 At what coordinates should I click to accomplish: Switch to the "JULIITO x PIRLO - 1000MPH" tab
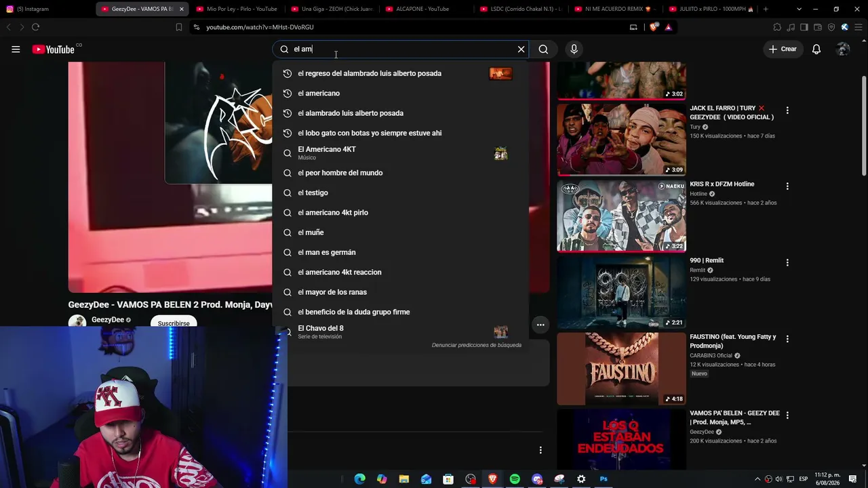[711, 9]
